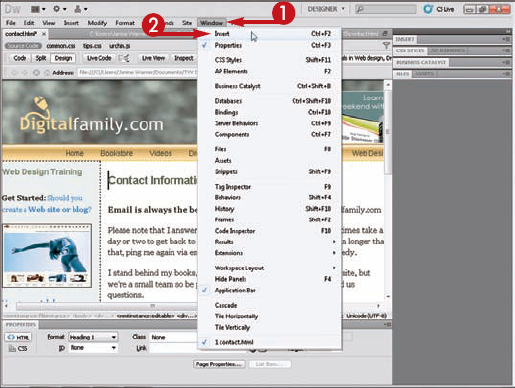Click the Source Code related-file button
Viewport: 515px width, 388px height.
point(23,46)
